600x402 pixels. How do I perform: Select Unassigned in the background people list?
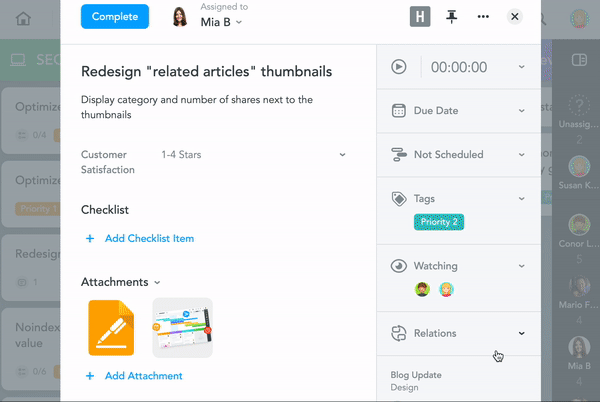click(579, 111)
